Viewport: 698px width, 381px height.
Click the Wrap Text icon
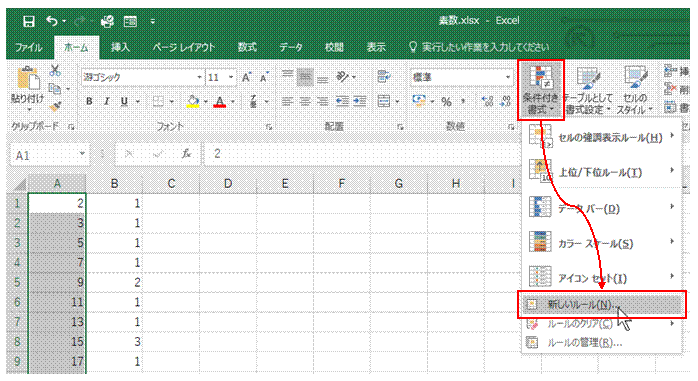click(x=383, y=77)
